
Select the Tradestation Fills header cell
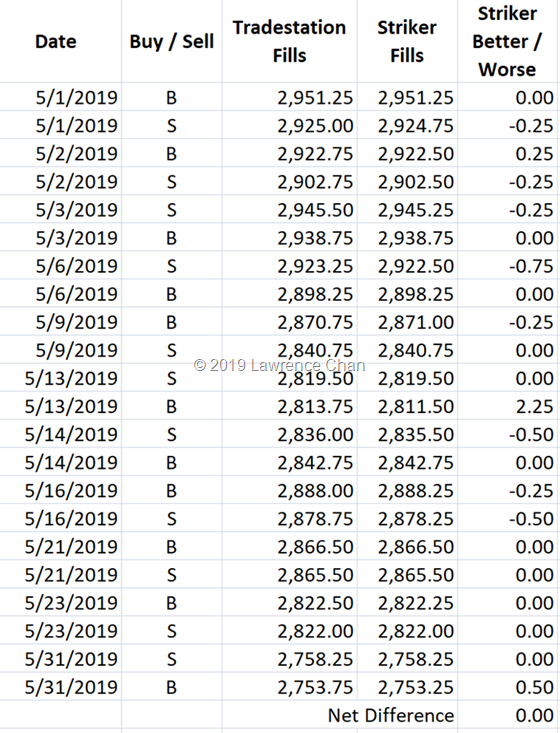(289, 41)
